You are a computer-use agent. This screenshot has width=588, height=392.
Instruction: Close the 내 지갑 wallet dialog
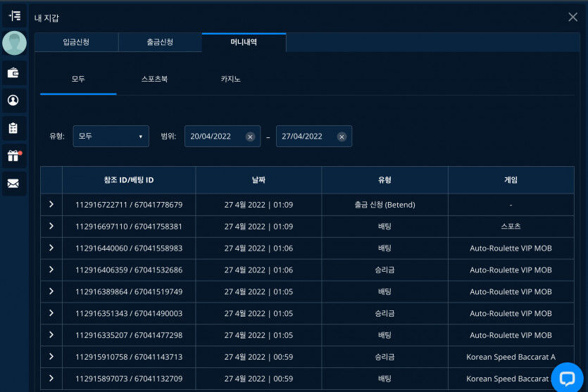pos(573,17)
